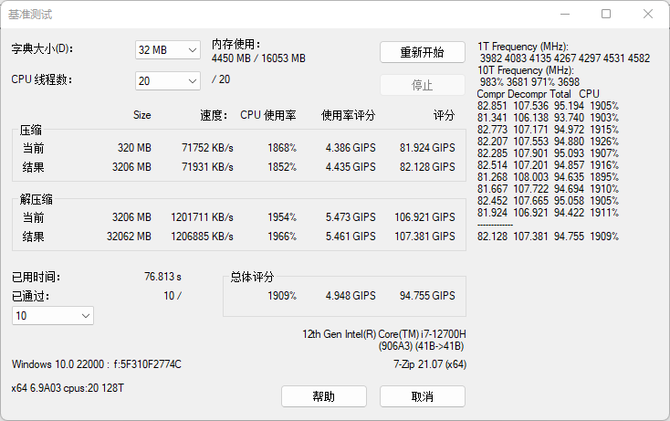
Task: Open help with the 帮助 button
Action: [x=323, y=397]
